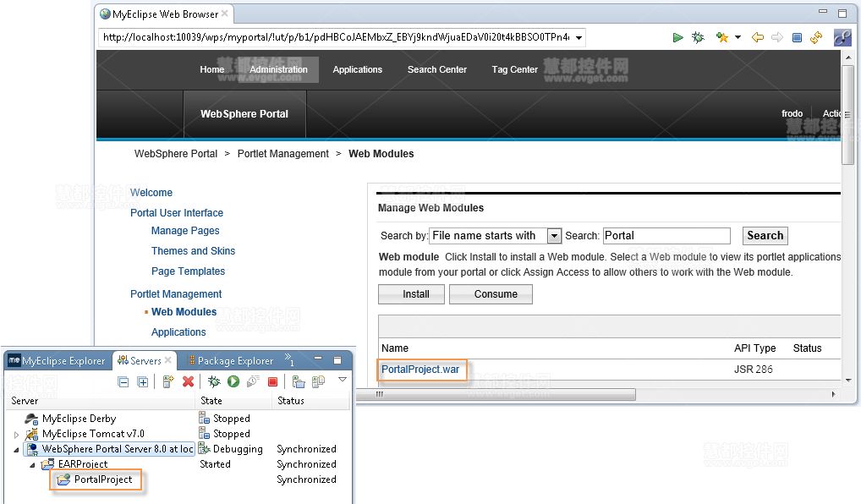The image size is (861, 504).
Task: Start server in debug mode bug icon
Action: pos(214,381)
